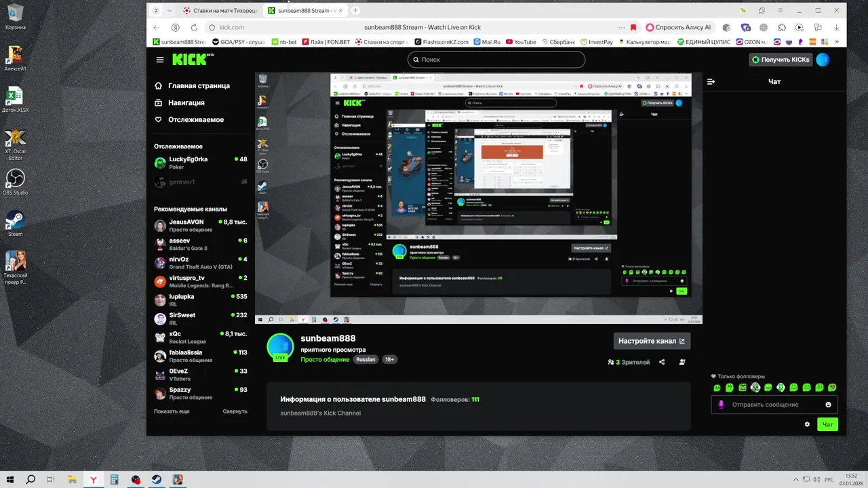Click the kick.com address bar
The height and width of the screenshot is (488, 868).
(x=233, y=27)
